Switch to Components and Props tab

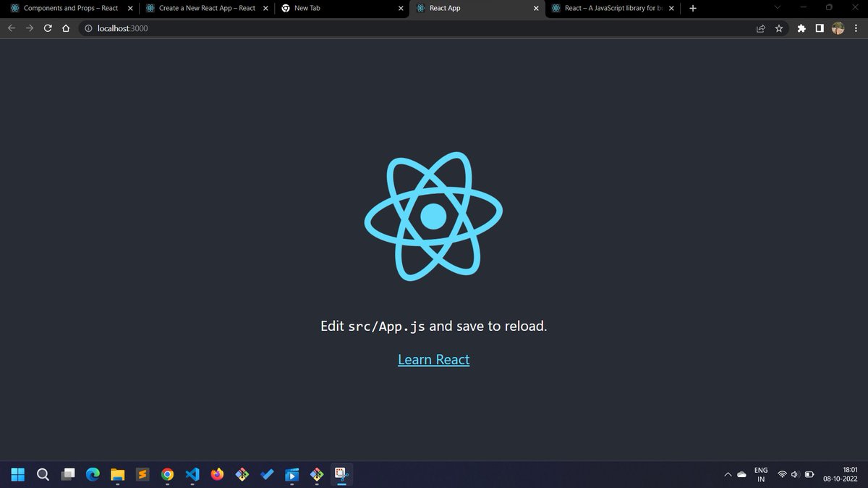pos(69,9)
